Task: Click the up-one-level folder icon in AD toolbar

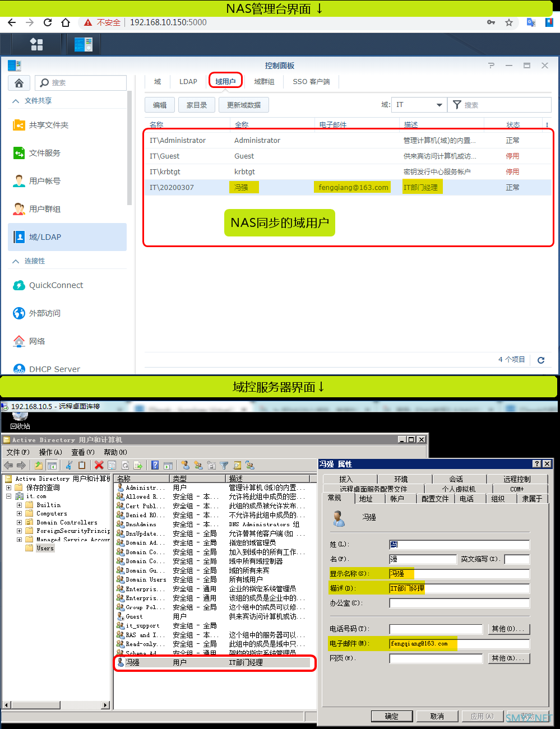Action: 38,465
